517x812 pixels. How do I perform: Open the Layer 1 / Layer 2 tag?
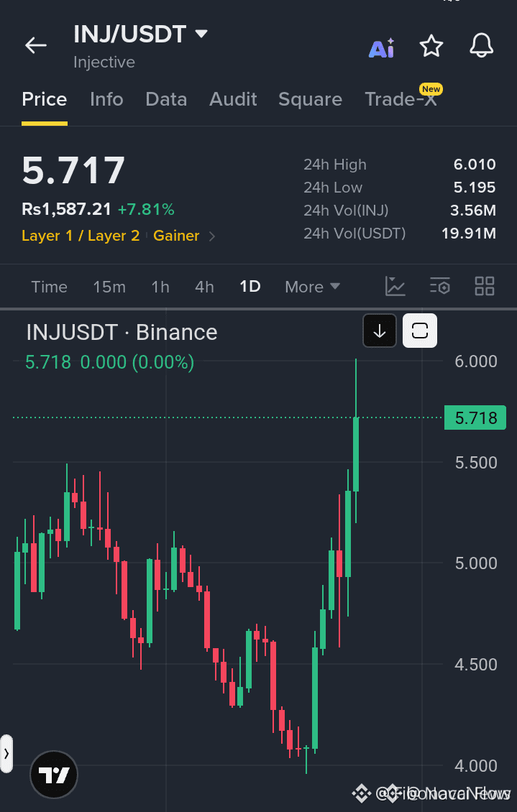click(81, 236)
